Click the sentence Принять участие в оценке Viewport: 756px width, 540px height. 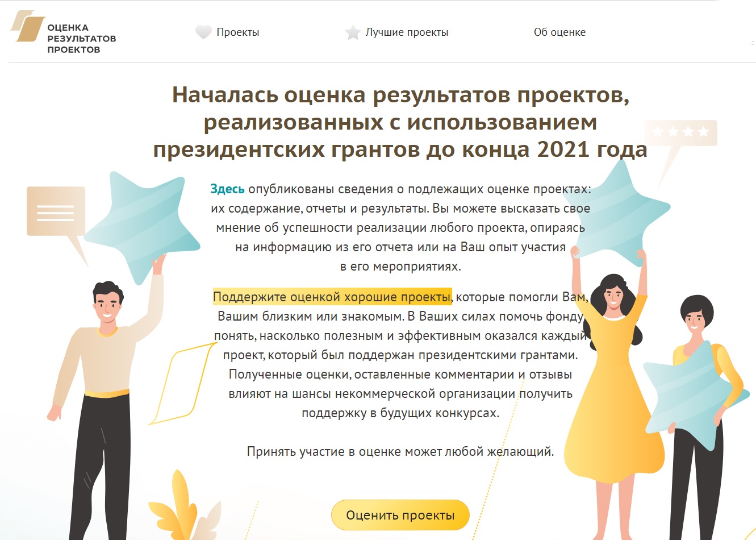[x=400, y=451]
